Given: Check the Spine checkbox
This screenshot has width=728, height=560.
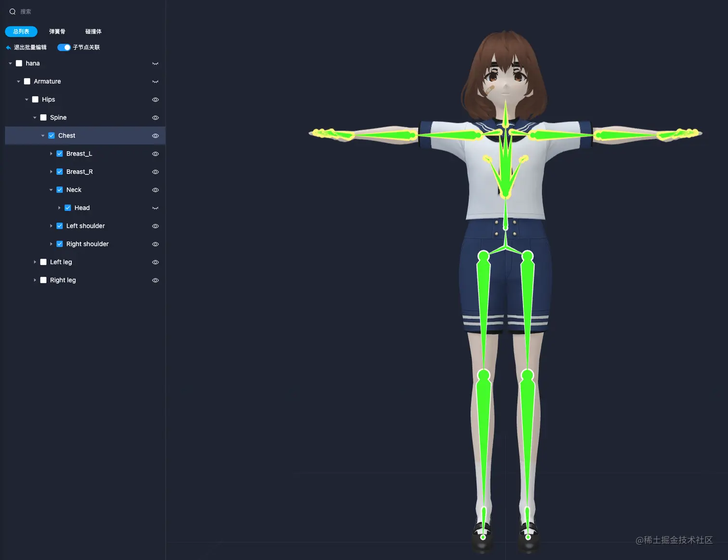Looking at the screenshot, I should point(43,117).
